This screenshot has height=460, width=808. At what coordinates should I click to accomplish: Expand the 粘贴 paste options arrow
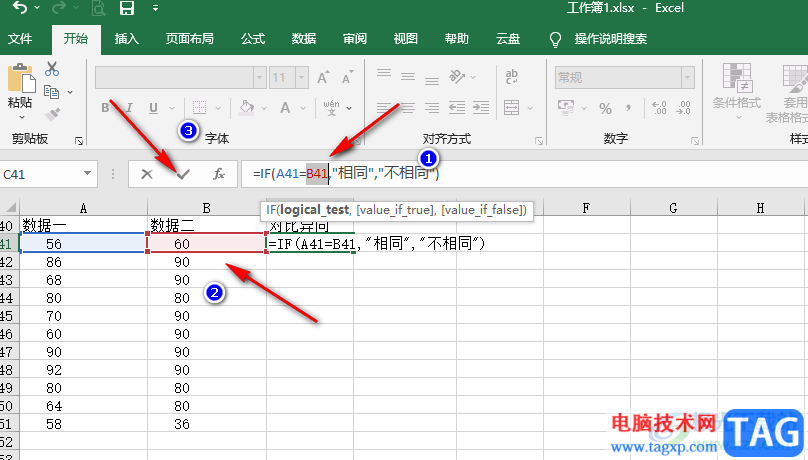pyautogui.click(x=22, y=118)
